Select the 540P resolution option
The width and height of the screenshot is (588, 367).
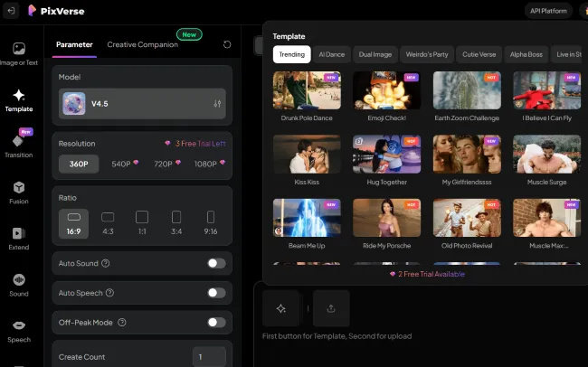(x=125, y=164)
